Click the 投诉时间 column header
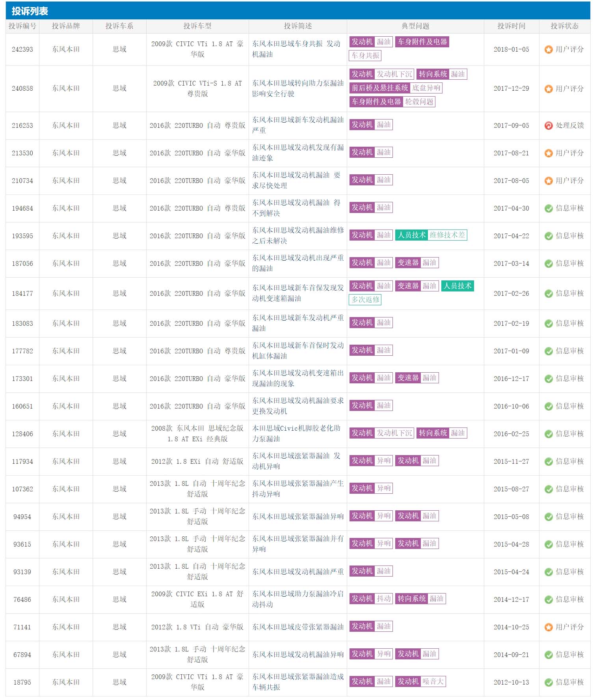 [511, 26]
